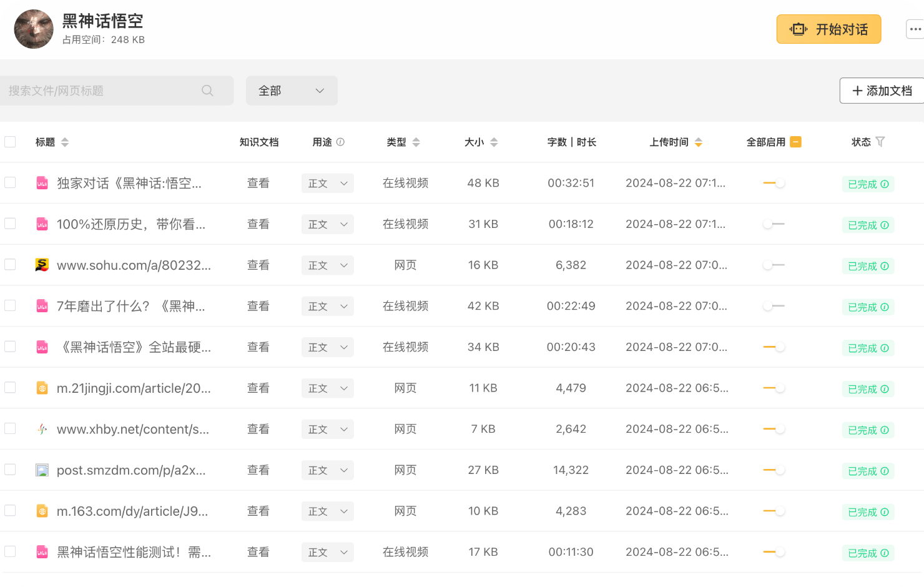Click bilibili icon of 全站最硬 row
924x587 pixels.
[x=42, y=347]
